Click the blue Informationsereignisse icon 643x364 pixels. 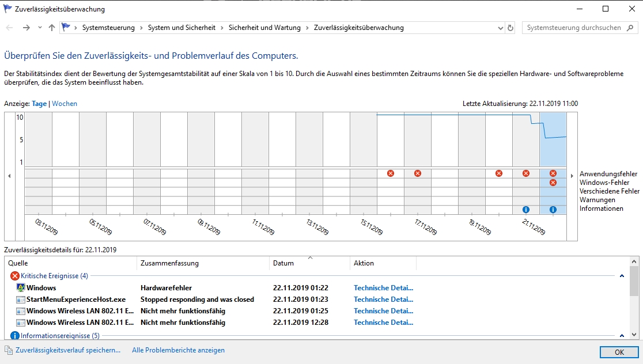[15, 335]
